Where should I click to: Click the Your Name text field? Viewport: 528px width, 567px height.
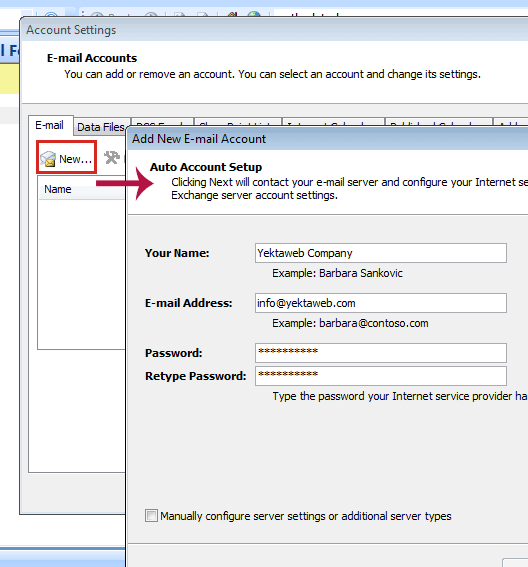pos(380,253)
